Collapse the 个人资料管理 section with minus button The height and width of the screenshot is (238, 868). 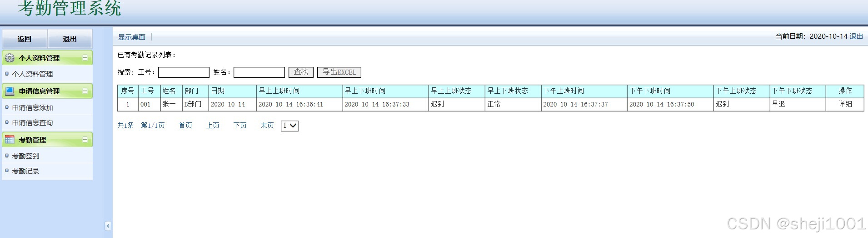(85, 58)
